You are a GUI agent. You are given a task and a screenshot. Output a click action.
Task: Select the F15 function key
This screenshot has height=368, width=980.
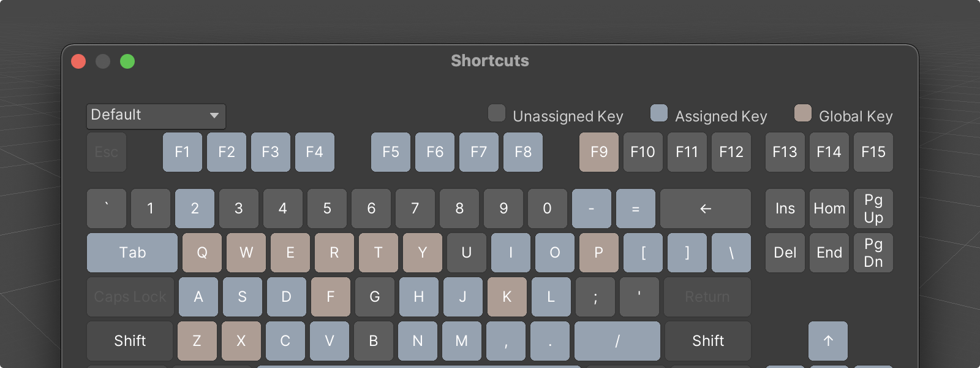pos(873,152)
